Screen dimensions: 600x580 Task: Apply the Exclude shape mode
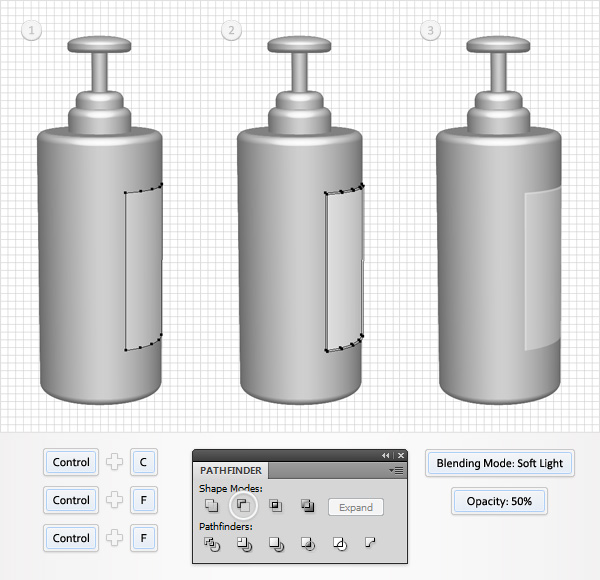pyautogui.click(x=308, y=506)
